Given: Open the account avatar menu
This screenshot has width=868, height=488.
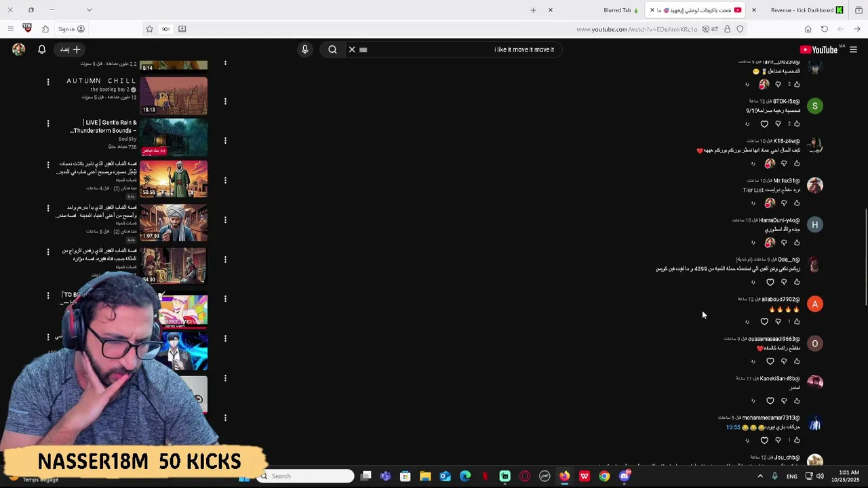Looking at the screenshot, I should pyautogui.click(x=18, y=49).
